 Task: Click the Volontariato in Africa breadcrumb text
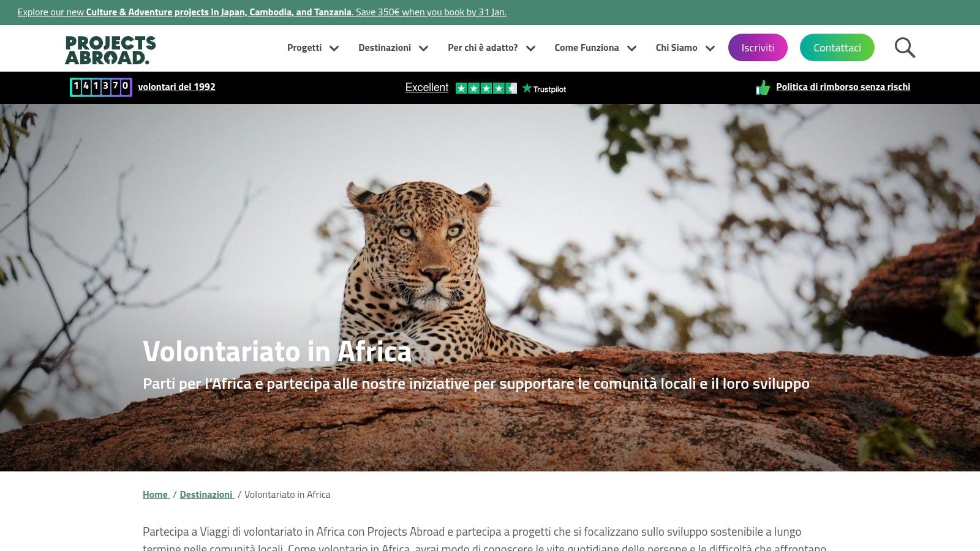click(x=287, y=495)
